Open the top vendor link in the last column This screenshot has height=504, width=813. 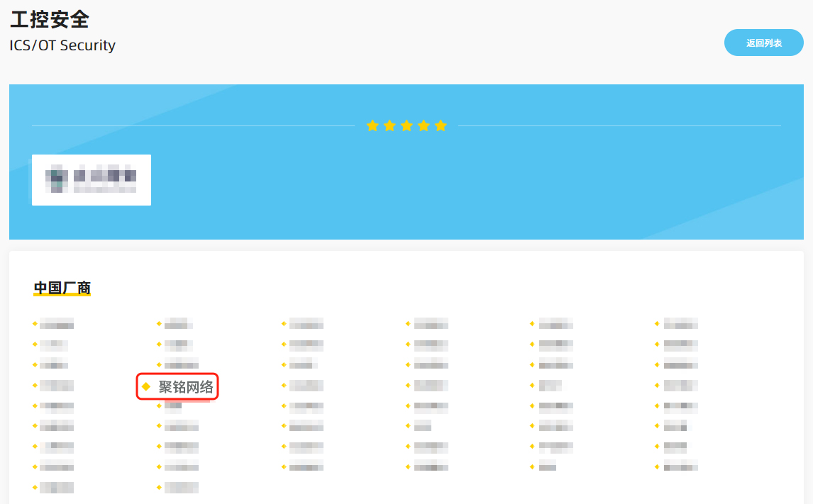click(x=680, y=325)
